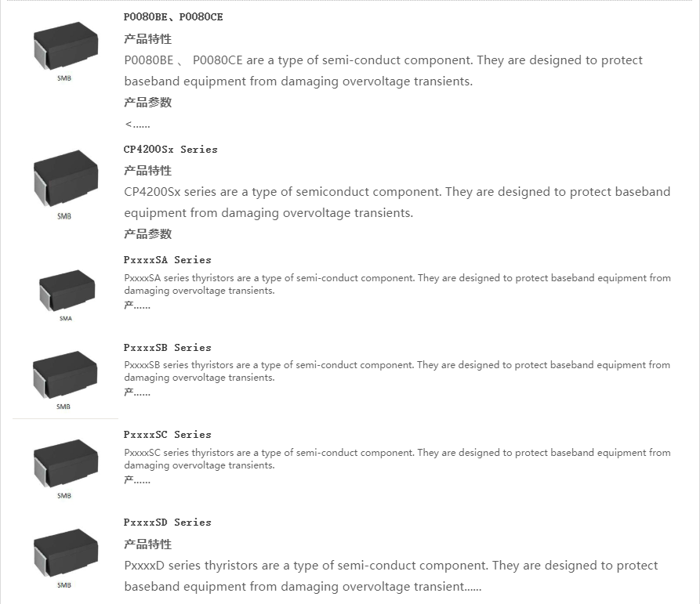Open the CP4200Sx Series title link
The height and width of the screenshot is (604, 700).
(171, 150)
